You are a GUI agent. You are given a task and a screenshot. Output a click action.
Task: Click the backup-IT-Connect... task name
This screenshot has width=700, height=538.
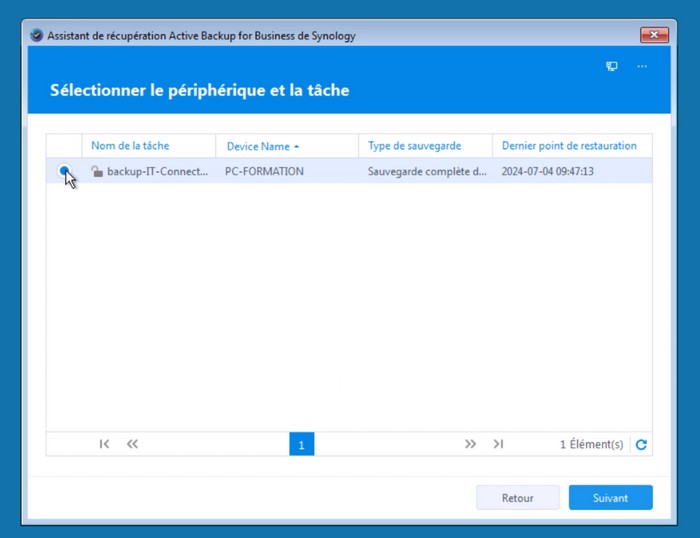click(158, 171)
